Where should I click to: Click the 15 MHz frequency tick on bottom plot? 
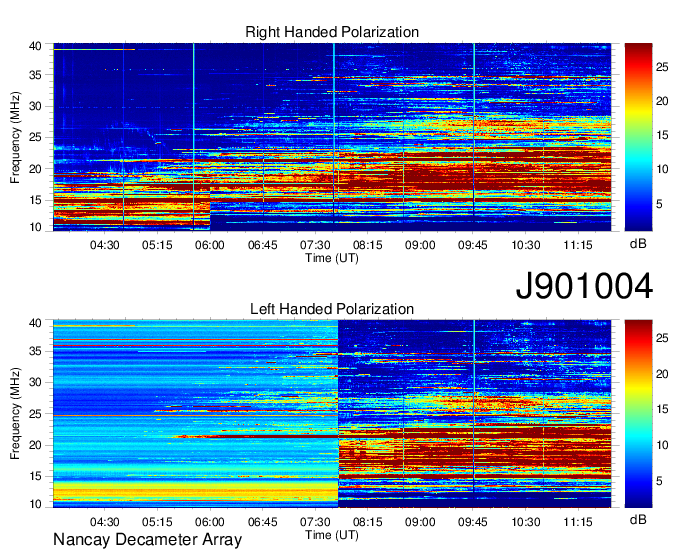[x=36, y=477]
